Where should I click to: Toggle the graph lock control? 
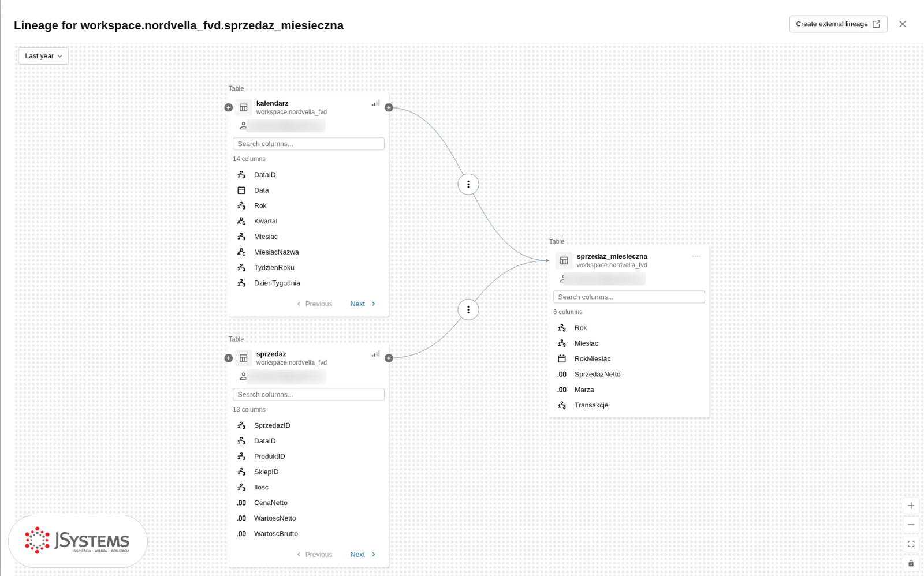911,563
